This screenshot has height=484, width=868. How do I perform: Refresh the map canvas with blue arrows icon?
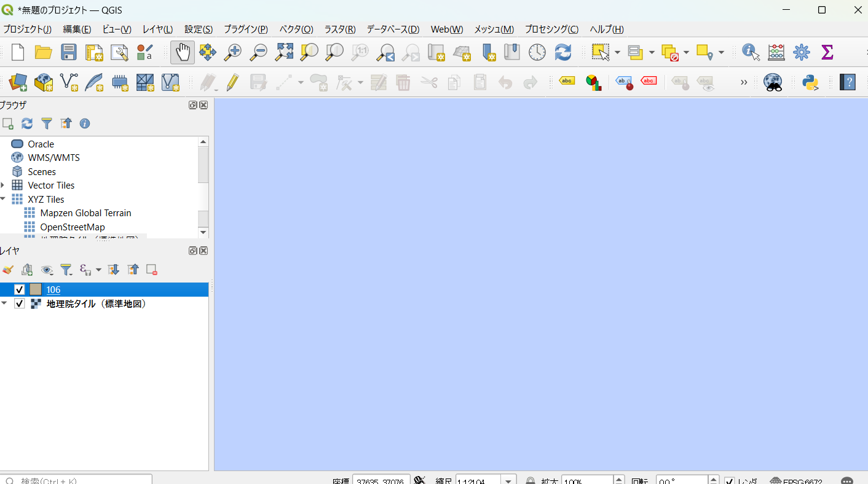pyautogui.click(x=563, y=52)
